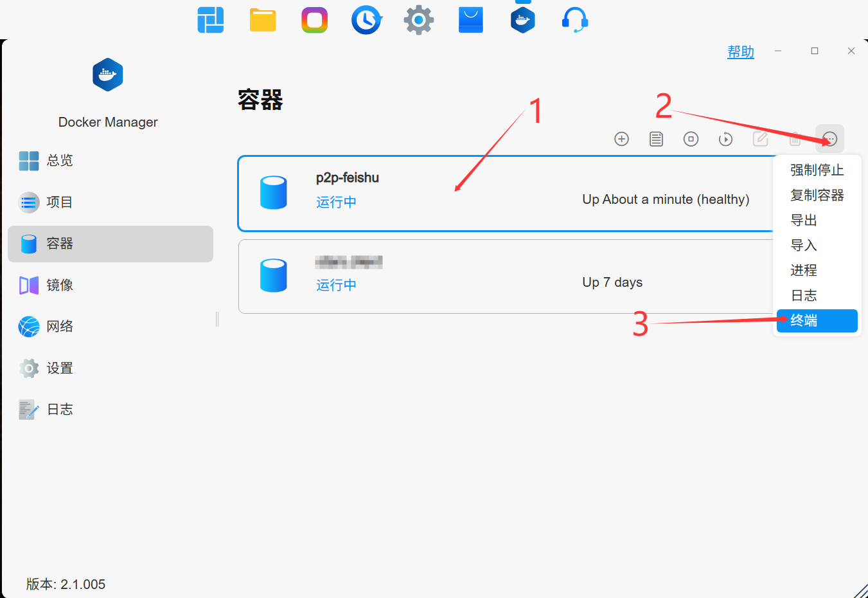Select the container with blurred name
Image resolution: width=868 pixels, height=598 pixels.
[349, 262]
